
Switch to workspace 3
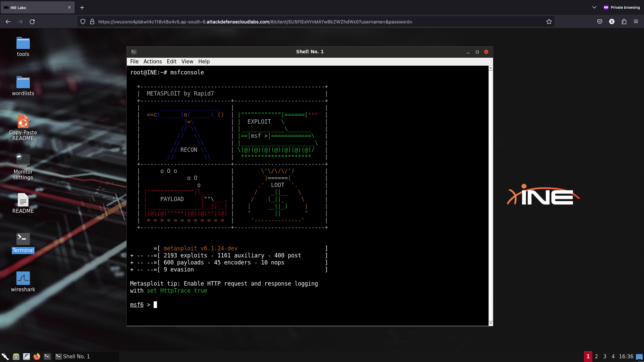[605, 357]
